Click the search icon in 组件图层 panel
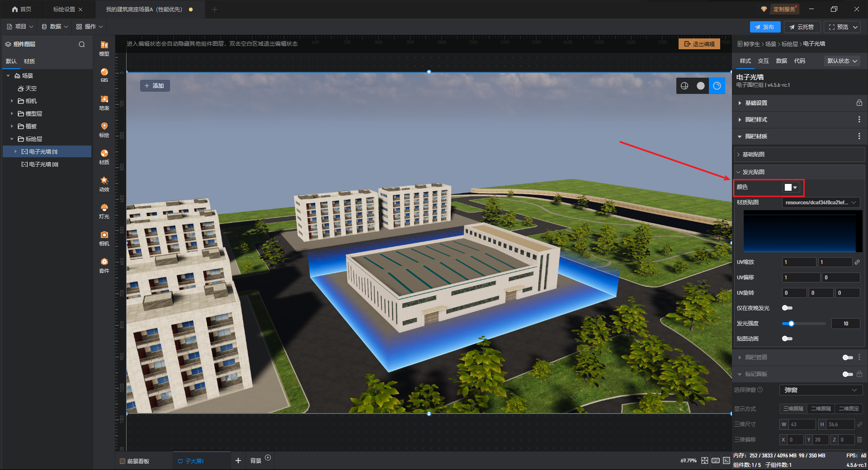This screenshot has width=868, height=470. tap(82, 44)
